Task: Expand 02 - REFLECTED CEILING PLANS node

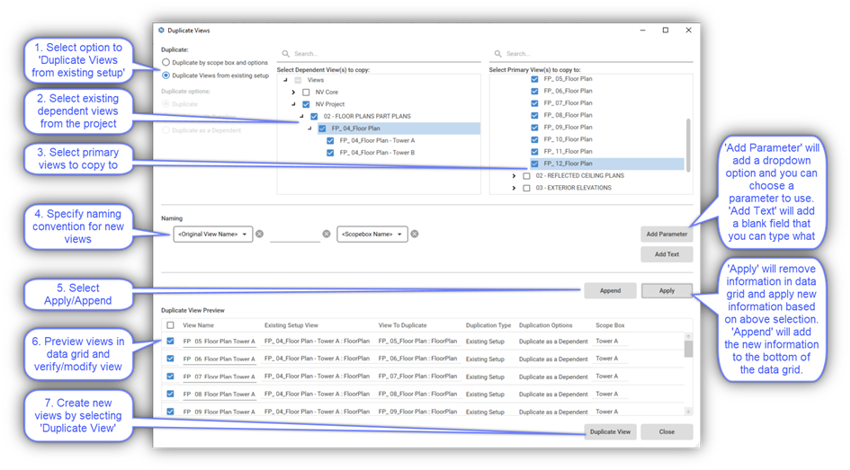Action: 514,176
